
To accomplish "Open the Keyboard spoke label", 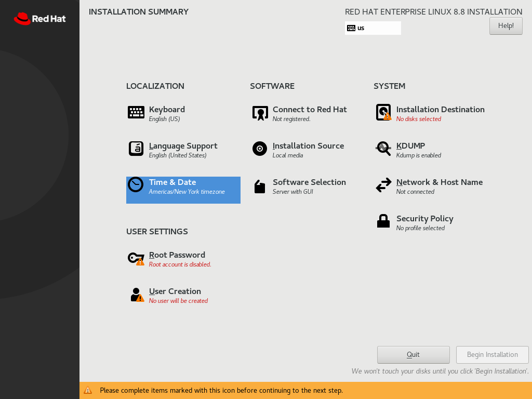I will click(x=167, y=110).
